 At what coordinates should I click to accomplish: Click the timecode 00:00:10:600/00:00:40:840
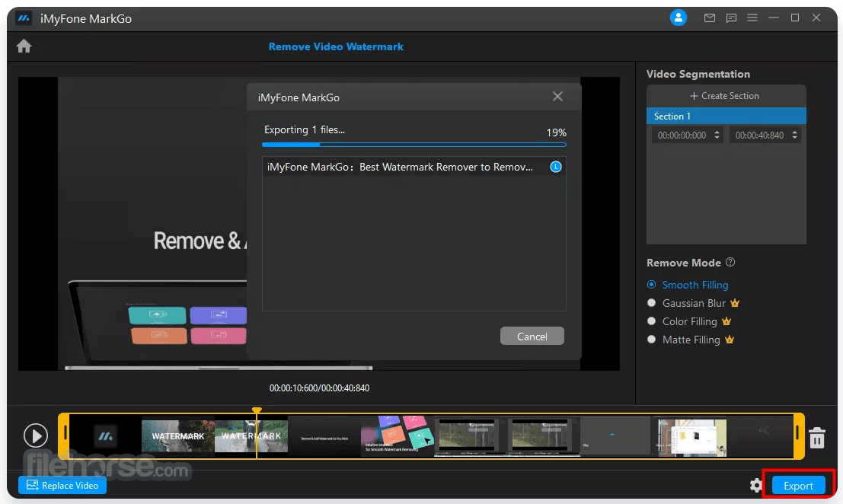319,388
